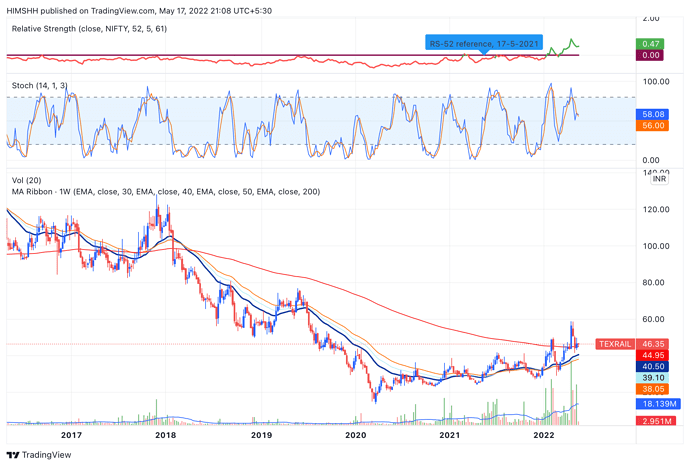
Task: Click the TradingView logo icon
Action: click(16, 455)
